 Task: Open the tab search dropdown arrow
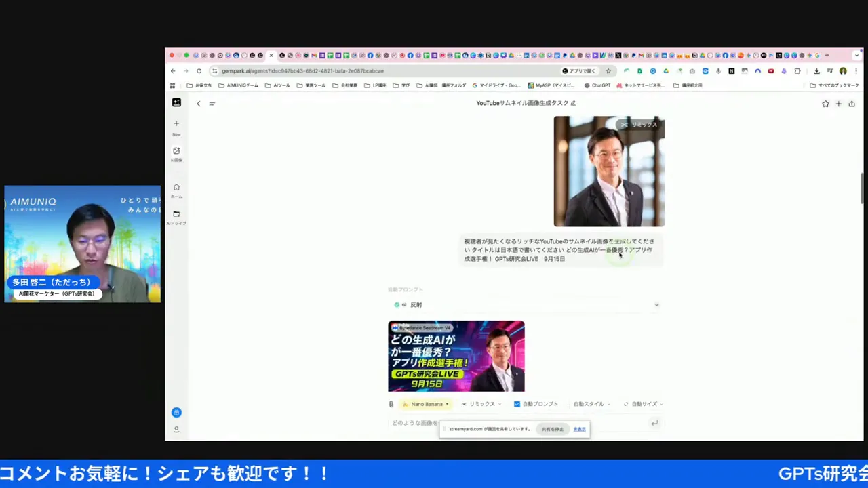tap(858, 56)
